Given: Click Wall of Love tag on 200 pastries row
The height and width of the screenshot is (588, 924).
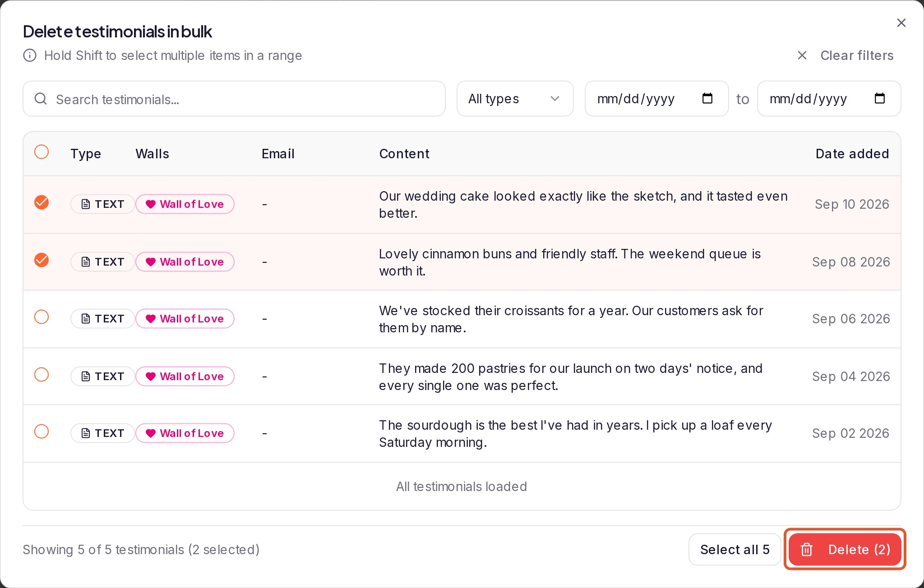Looking at the screenshot, I should point(185,377).
